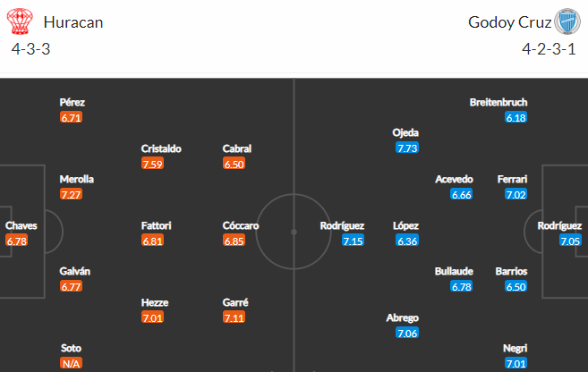Click the Huracan club crest icon
Screen dimensions: 588x372
coord(20,21)
